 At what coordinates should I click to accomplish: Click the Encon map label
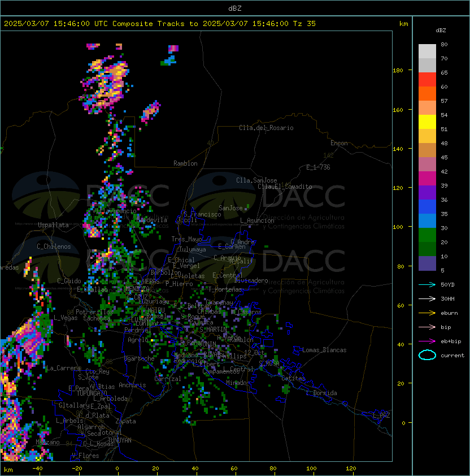pos(339,143)
